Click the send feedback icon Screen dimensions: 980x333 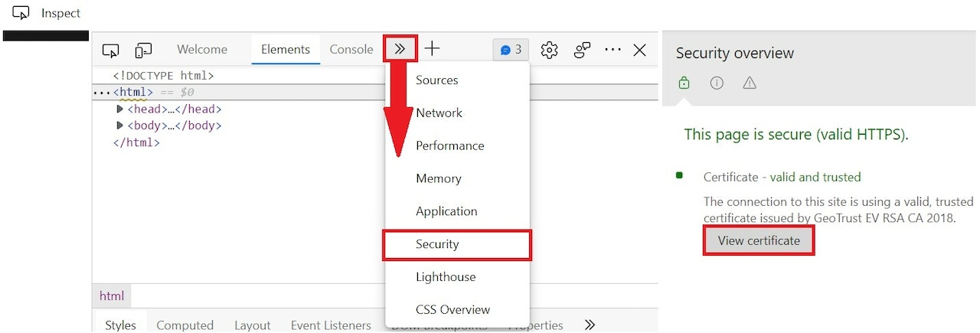[x=583, y=50]
